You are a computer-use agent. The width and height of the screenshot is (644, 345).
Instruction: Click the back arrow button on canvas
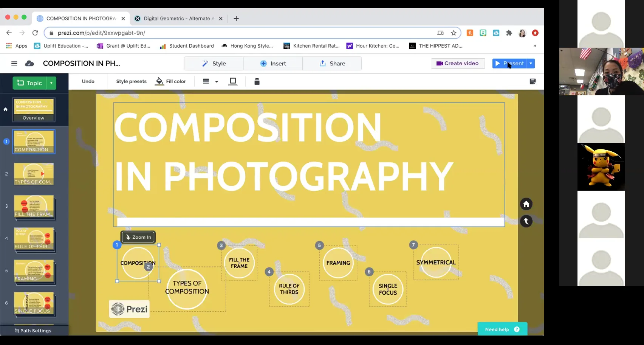[526, 221]
